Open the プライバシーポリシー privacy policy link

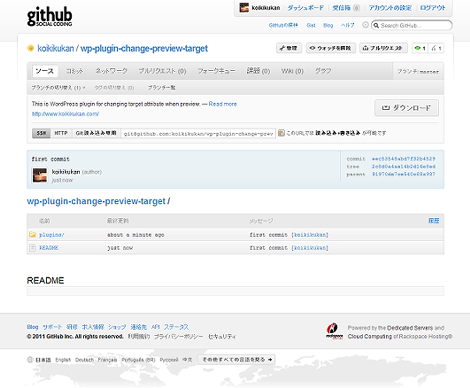pos(178,337)
